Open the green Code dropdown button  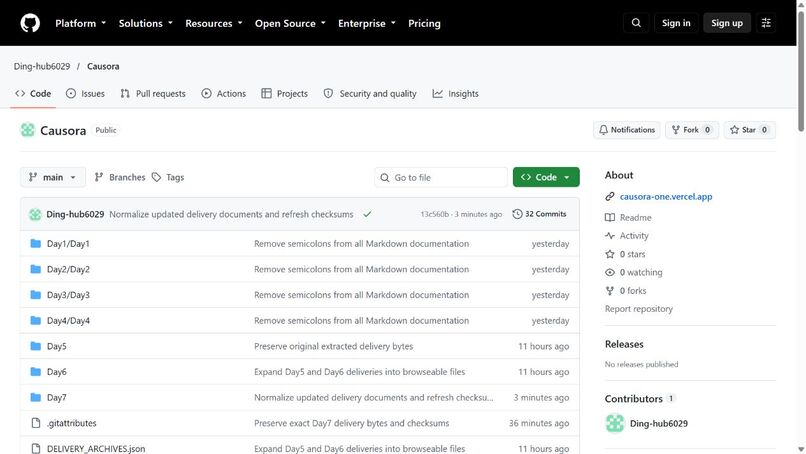pos(546,177)
